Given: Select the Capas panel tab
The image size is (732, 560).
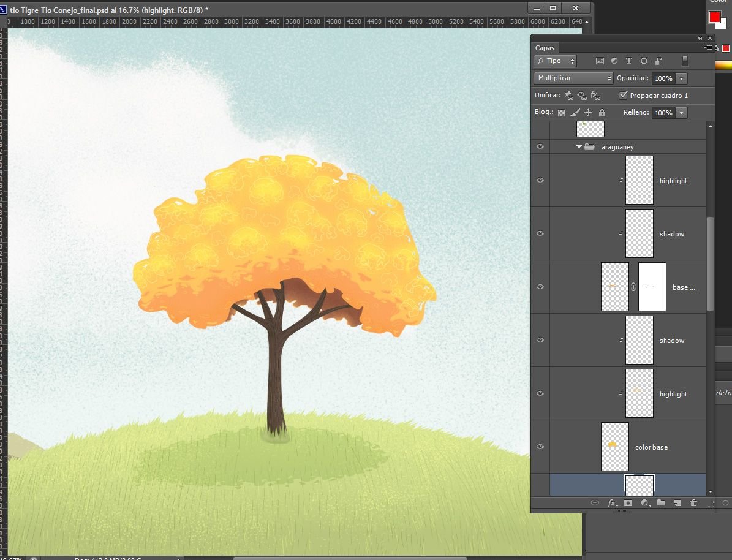Looking at the screenshot, I should coord(545,48).
